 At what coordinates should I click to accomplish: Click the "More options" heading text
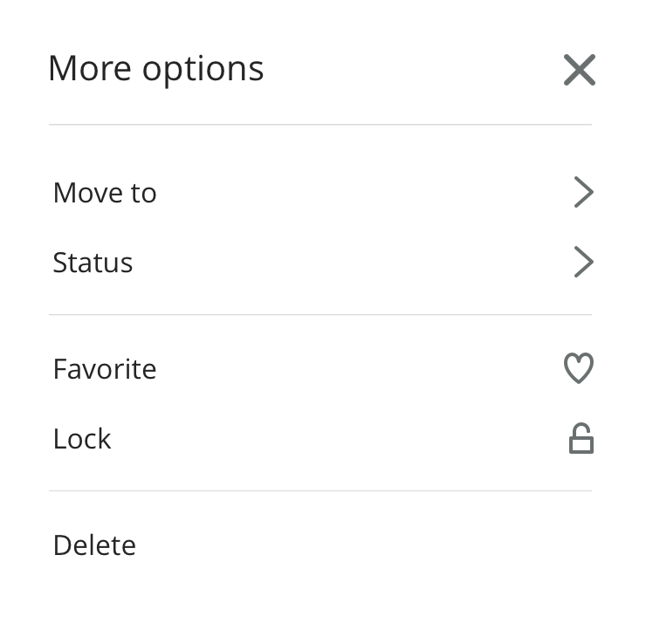pos(155,69)
